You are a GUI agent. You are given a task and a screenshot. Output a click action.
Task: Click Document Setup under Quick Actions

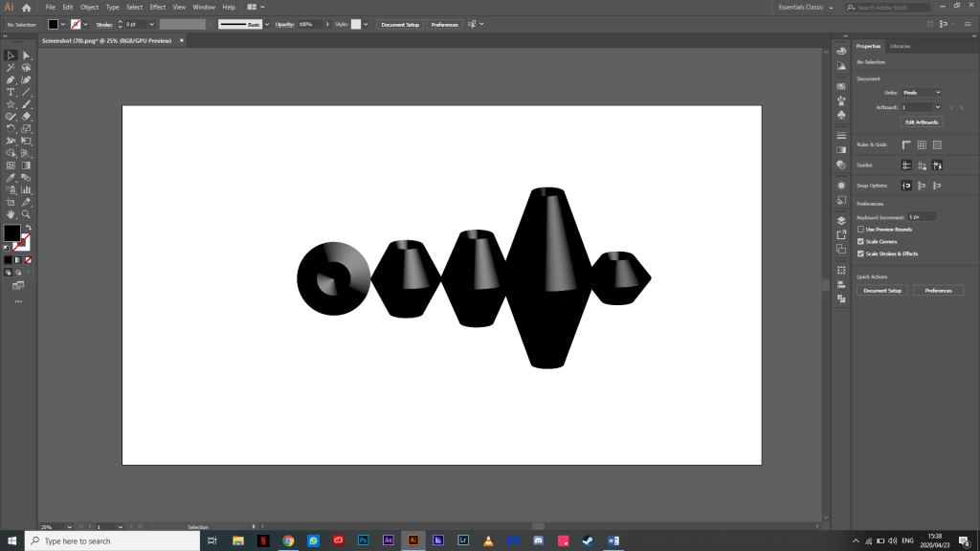tap(881, 290)
